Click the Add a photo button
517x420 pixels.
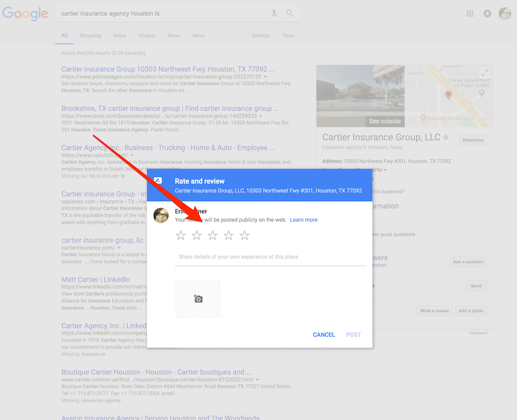point(471,311)
